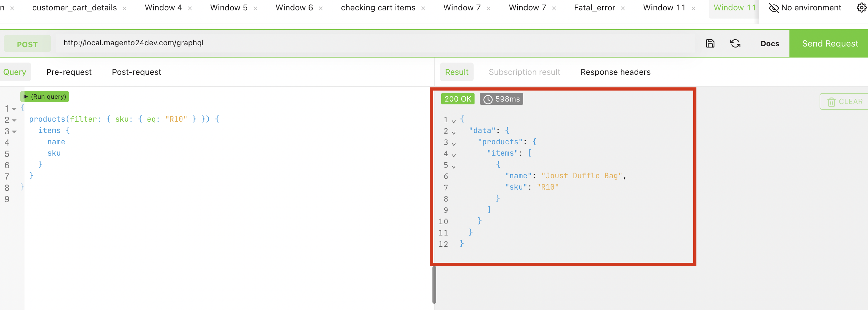The image size is (868, 310).
Task: Collapse line 1 in the query editor
Action: click(14, 108)
